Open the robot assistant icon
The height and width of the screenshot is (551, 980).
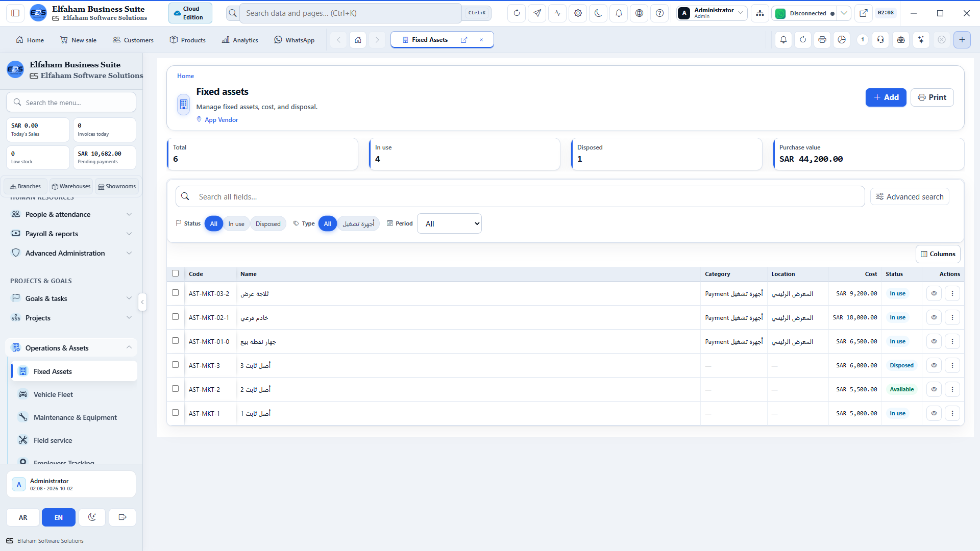[x=901, y=40]
